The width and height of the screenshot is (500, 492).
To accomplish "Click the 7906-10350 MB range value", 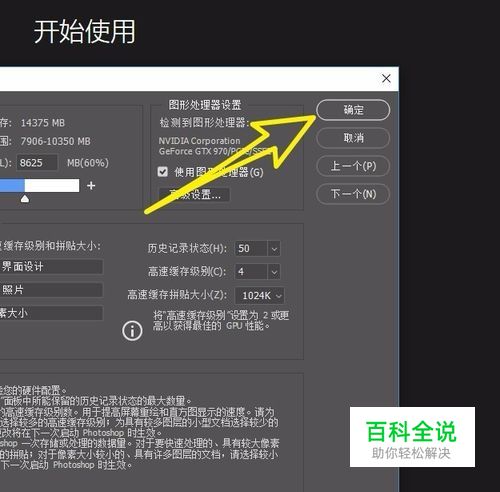I will tap(55, 141).
